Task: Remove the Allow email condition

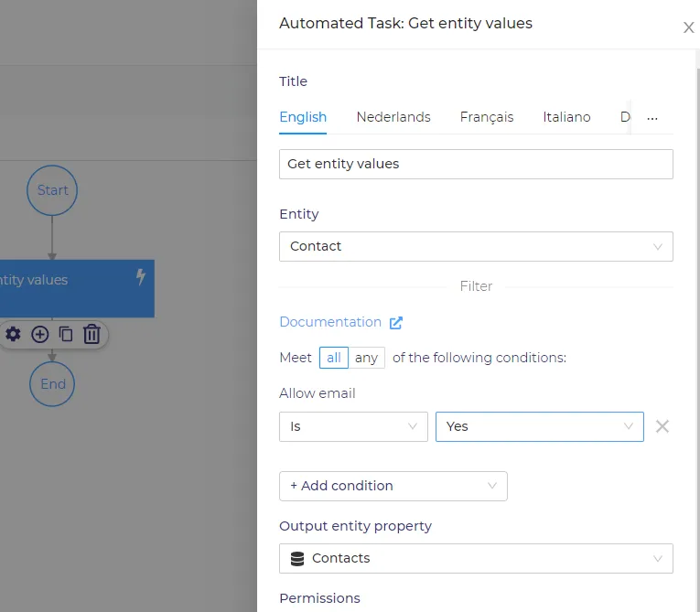Action: click(662, 426)
